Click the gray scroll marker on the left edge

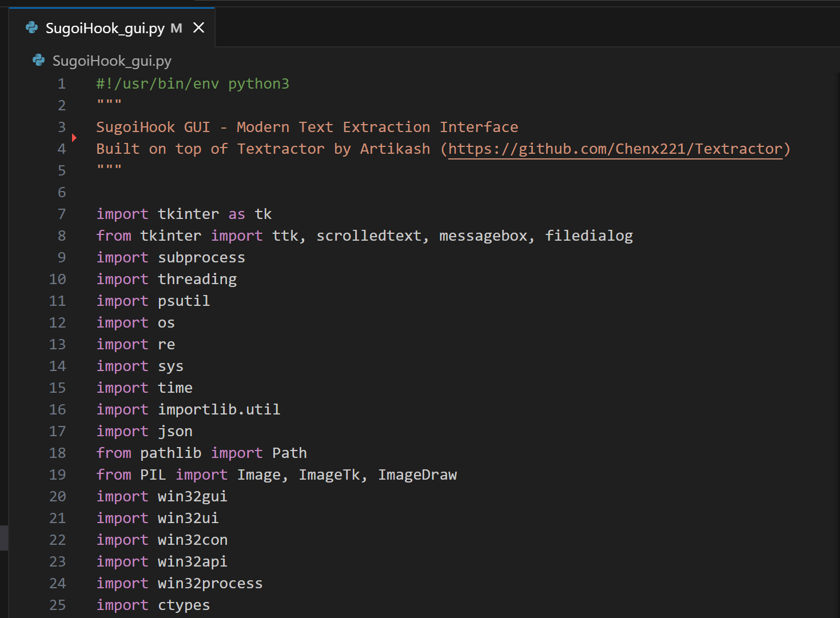point(4,537)
